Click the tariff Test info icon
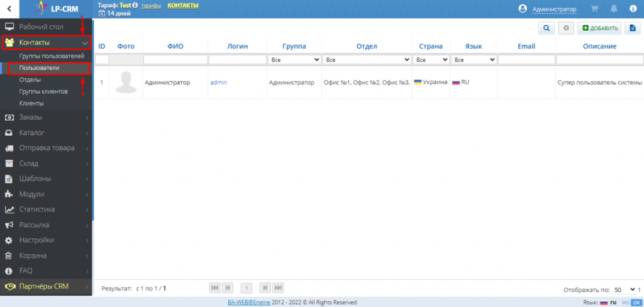The image size is (644, 307). coord(135,6)
